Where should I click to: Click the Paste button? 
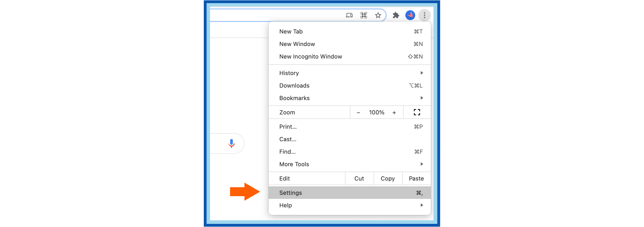tap(417, 178)
